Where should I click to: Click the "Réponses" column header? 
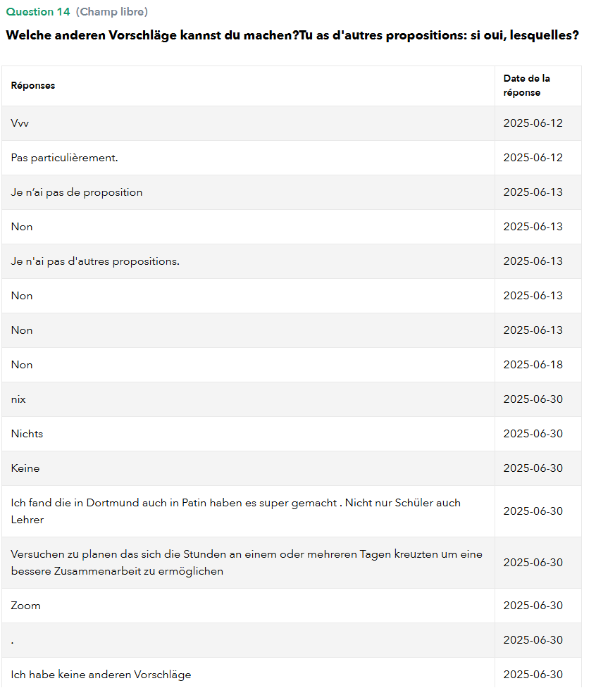click(x=33, y=85)
